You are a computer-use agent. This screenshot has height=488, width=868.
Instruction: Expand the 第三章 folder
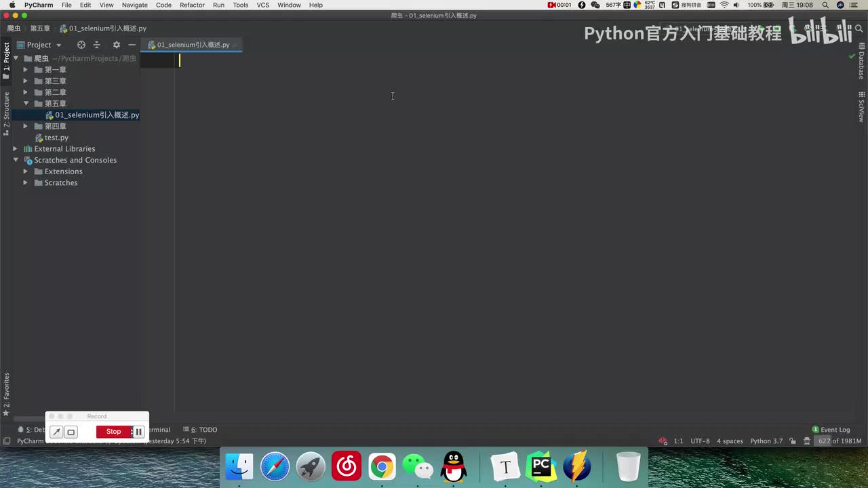26,81
